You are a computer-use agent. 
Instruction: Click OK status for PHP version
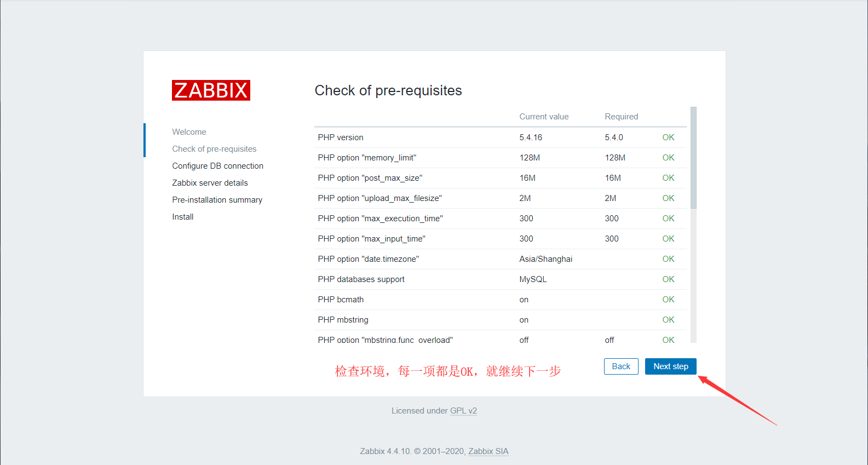click(668, 137)
